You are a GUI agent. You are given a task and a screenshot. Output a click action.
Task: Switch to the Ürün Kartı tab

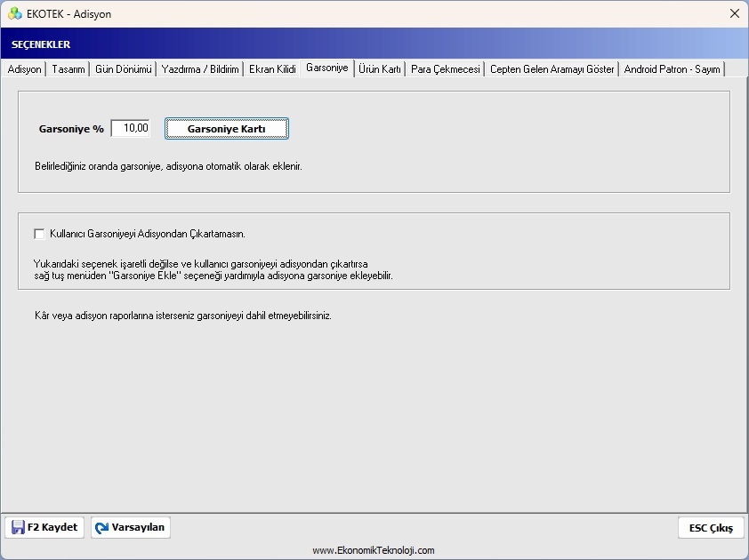pos(380,69)
